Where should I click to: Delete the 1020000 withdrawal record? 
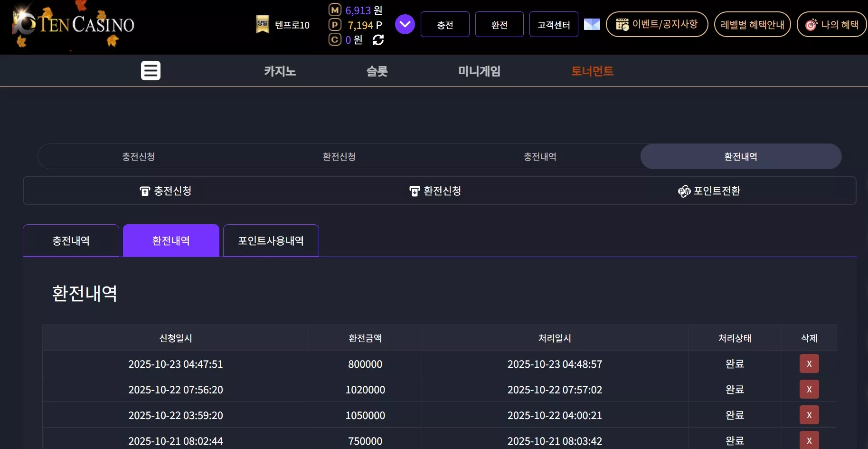(809, 389)
